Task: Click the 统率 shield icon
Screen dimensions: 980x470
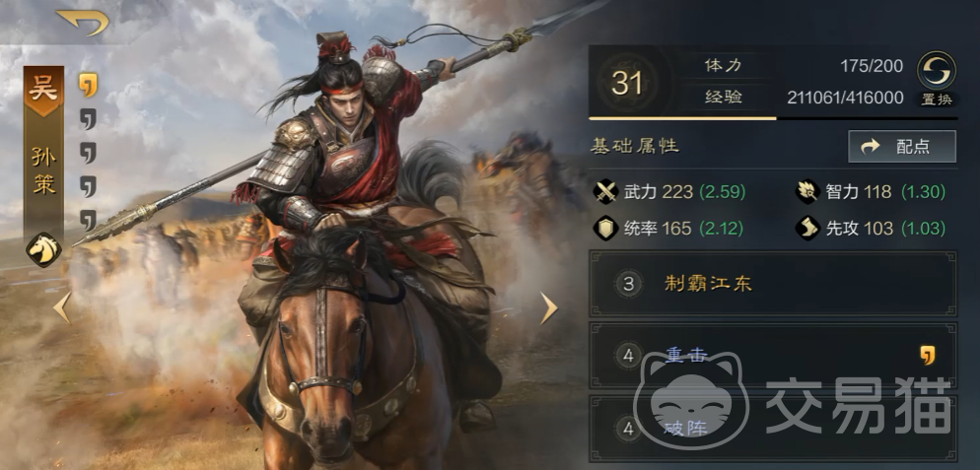Action: pos(605,229)
